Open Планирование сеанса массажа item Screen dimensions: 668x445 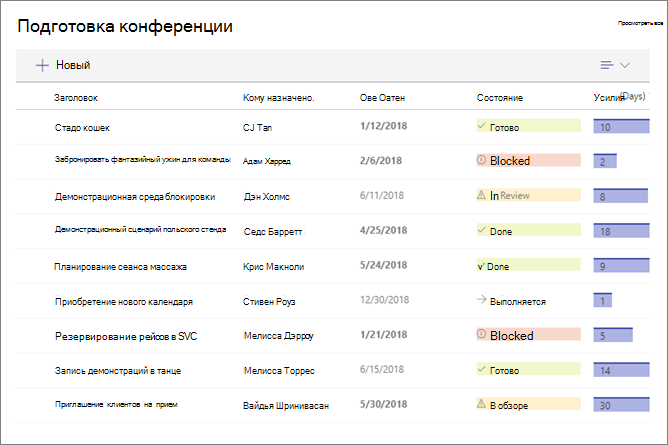pos(120,267)
